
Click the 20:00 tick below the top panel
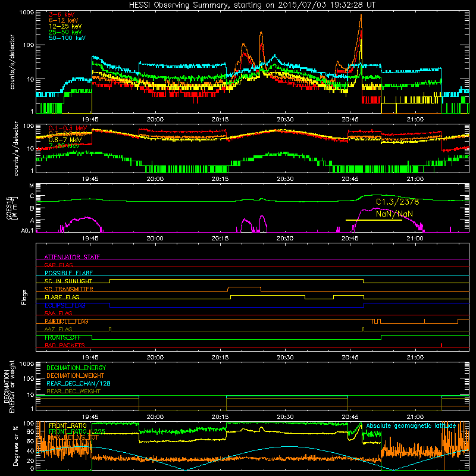[x=155, y=120]
